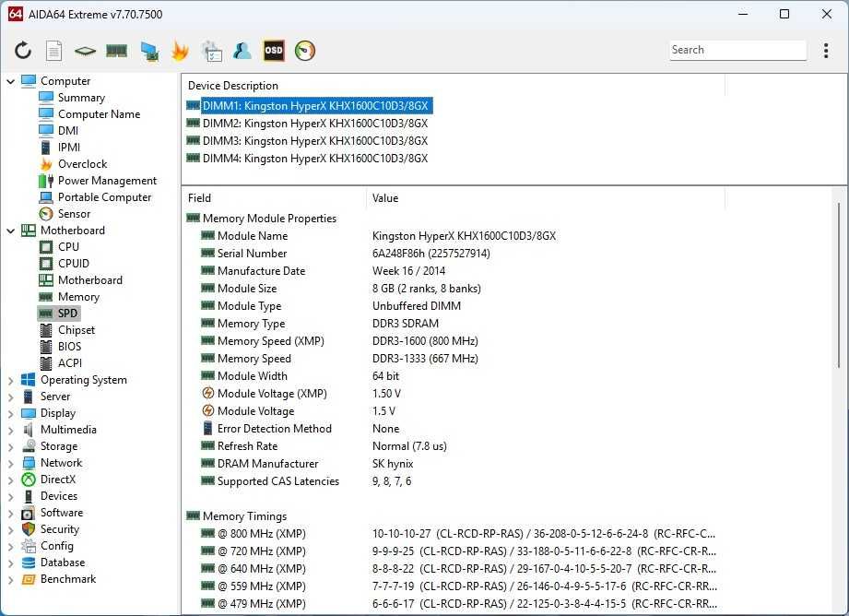Select the Serial Number row
The height and width of the screenshot is (616, 849).
pos(453,254)
